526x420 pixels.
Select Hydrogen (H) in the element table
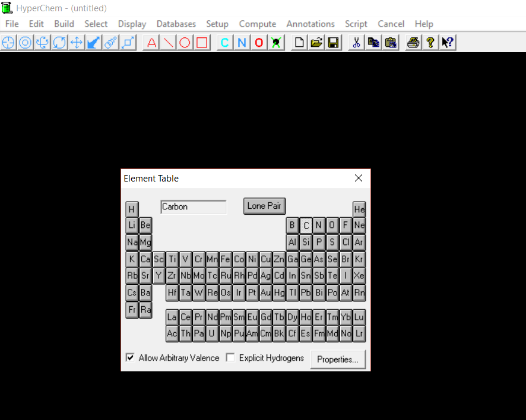coord(132,209)
